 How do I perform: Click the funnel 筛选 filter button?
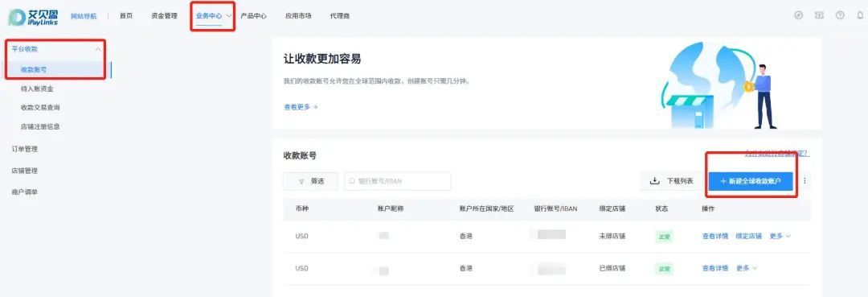[310, 181]
